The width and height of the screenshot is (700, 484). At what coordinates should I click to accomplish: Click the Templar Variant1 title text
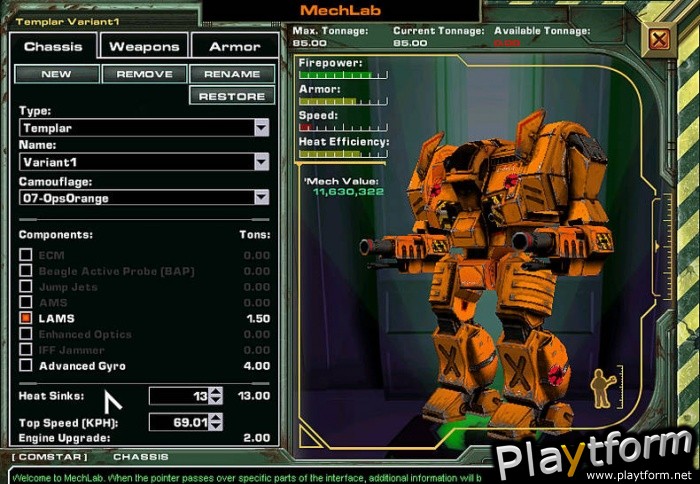[67, 21]
